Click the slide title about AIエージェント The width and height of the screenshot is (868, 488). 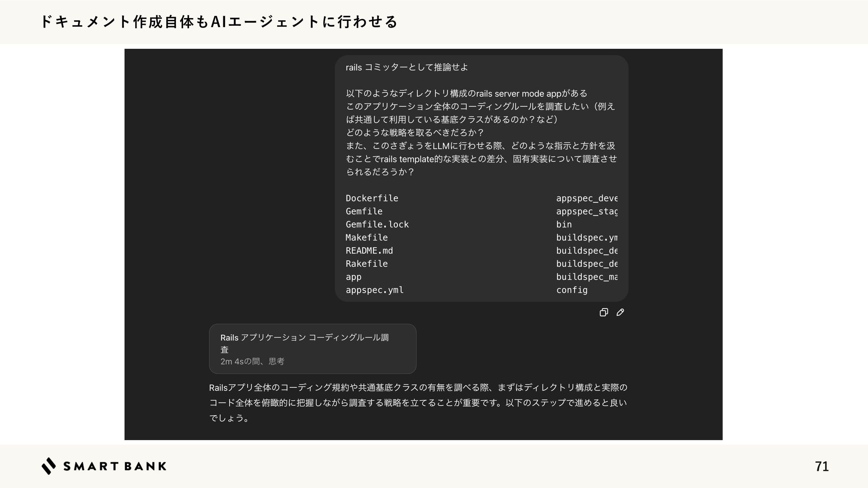[219, 21]
